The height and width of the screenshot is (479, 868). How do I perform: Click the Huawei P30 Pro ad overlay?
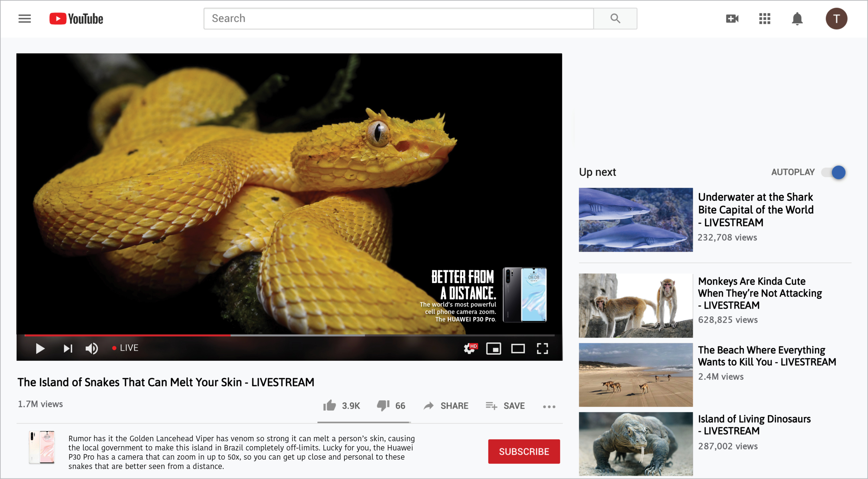click(483, 295)
